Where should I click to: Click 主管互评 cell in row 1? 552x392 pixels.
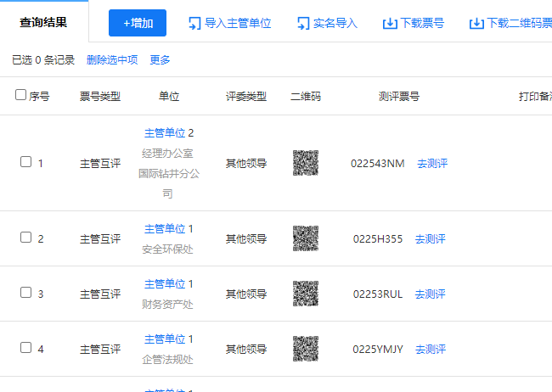100,163
